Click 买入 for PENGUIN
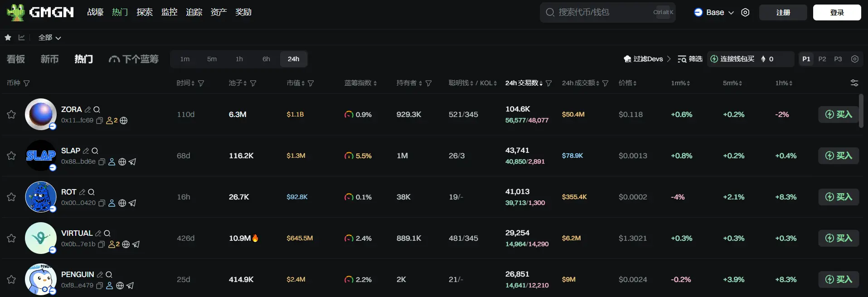Viewport: 868px width, 297px height. [839, 279]
